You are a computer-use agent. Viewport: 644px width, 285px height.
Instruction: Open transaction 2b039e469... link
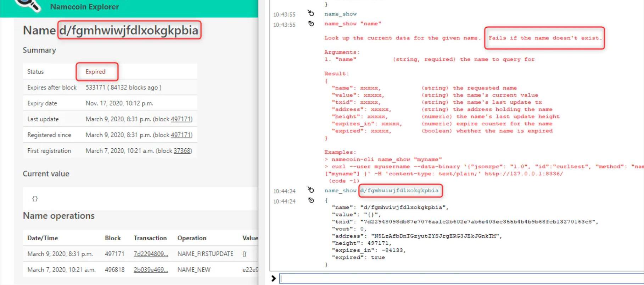[151, 270]
